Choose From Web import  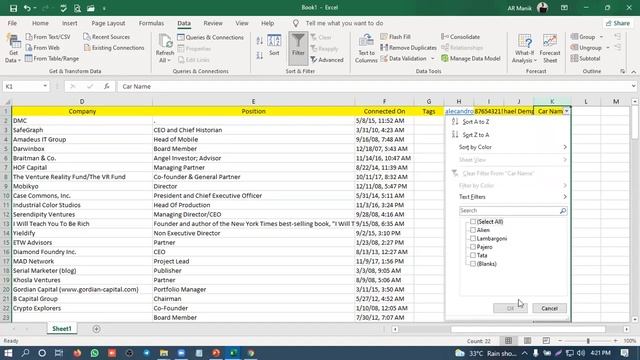click(x=42, y=48)
